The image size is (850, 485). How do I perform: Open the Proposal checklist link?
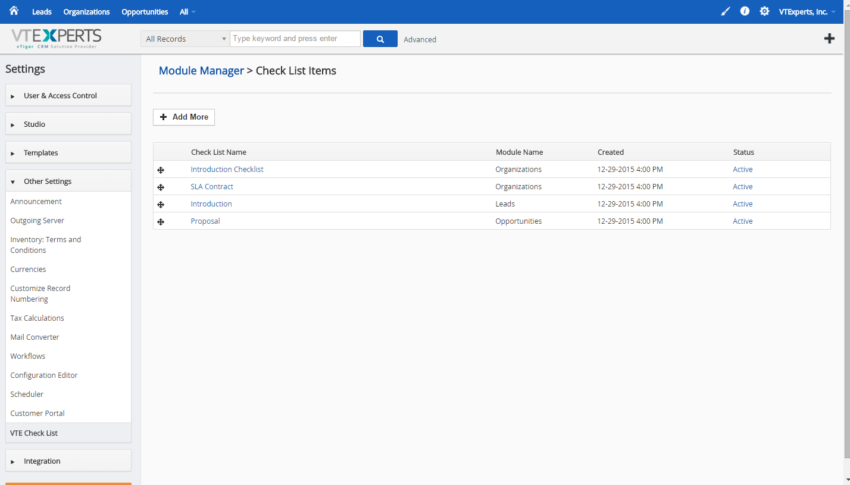coord(205,222)
